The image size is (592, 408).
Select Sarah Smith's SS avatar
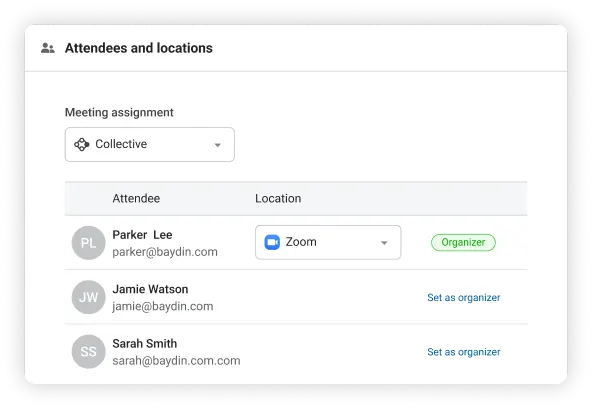point(88,351)
